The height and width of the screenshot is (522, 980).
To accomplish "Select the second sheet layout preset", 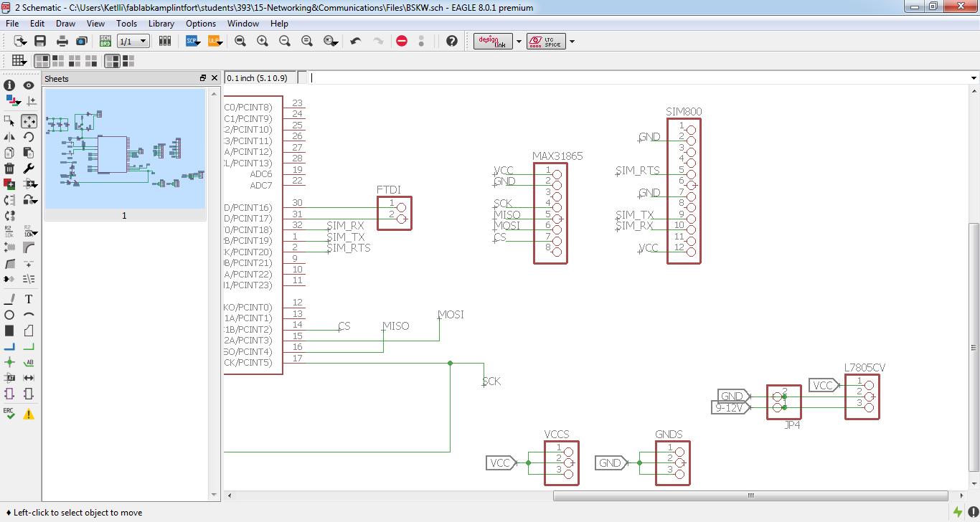I will click(58, 61).
